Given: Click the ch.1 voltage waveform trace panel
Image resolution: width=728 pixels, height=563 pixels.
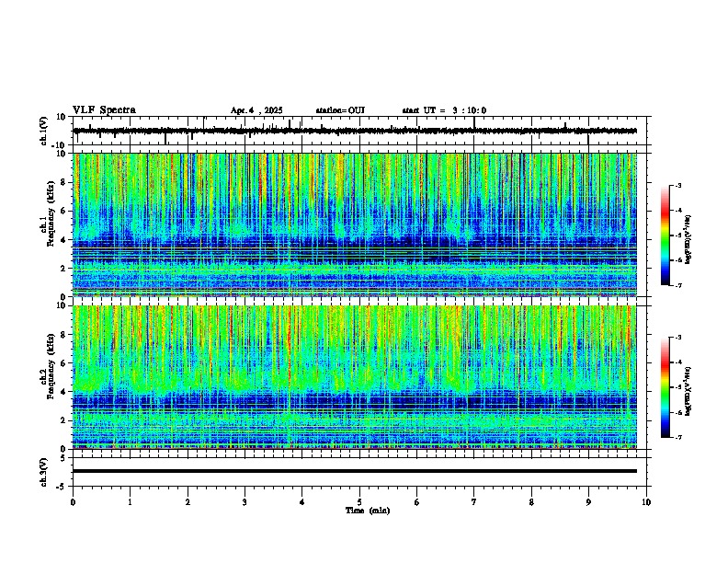Looking at the screenshot, I should (x=359, y=131).
